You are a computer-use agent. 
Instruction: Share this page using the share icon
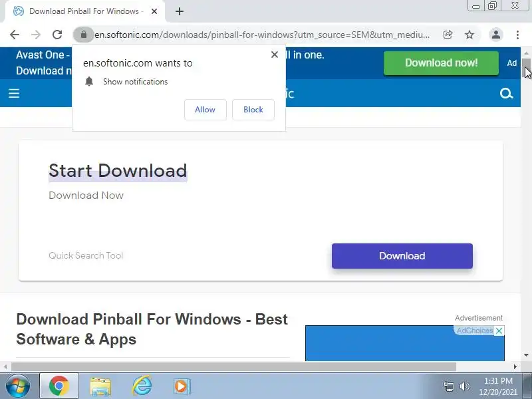448,35
